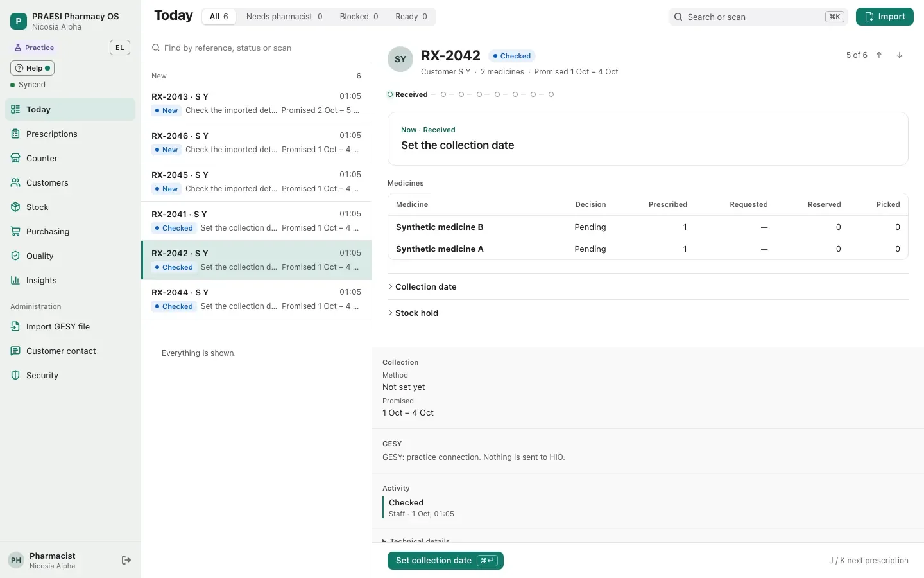Select the Received step in progress tracker
The image size is (924, 578).
coord(407,94)
